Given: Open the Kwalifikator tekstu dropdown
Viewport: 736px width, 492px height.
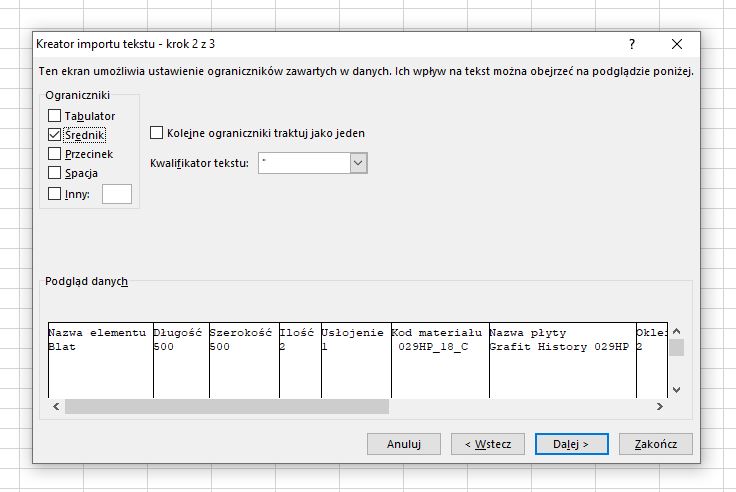Looking at the screenshot, I should point(359,162).
